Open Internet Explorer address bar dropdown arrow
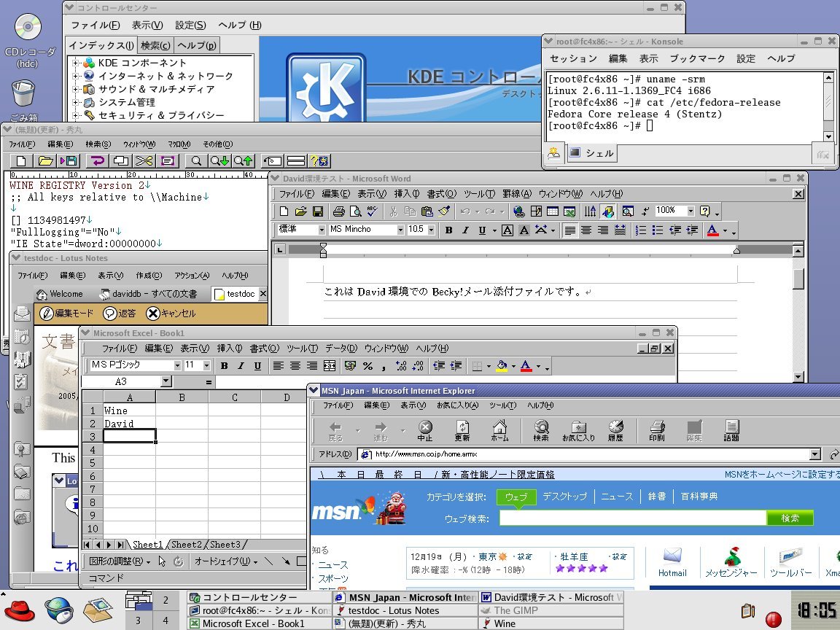The image size is (840, 630). point(815,454)
